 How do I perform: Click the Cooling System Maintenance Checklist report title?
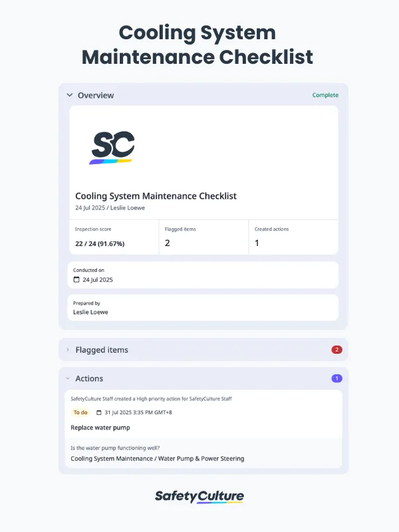click(156, 196)
